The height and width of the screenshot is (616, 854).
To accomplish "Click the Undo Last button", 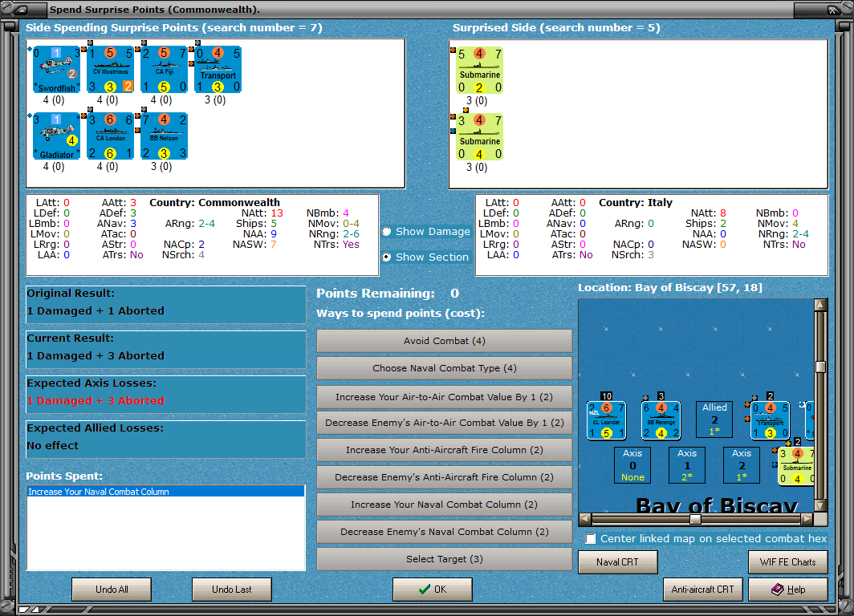I will pyautogui.click(x=231, y=590).
